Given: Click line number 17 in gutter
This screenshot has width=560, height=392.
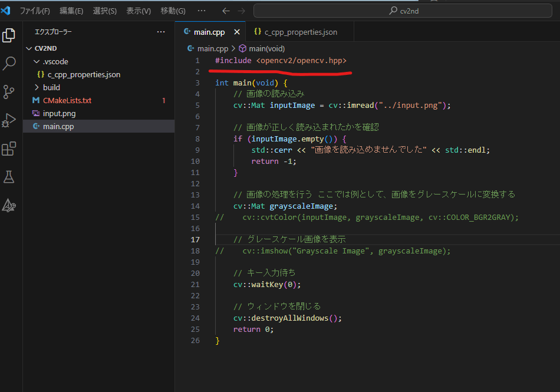Looking at the screenshot, I should click(195, 239).
